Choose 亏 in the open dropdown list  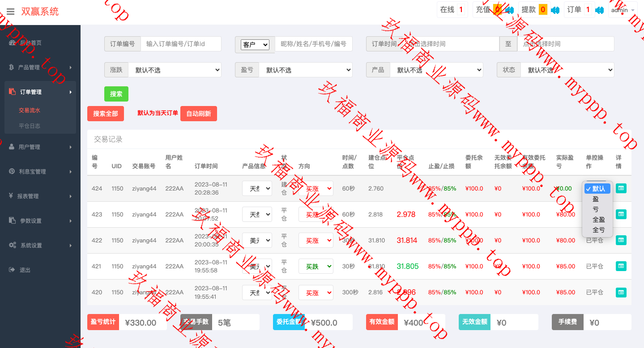point(597,209)
